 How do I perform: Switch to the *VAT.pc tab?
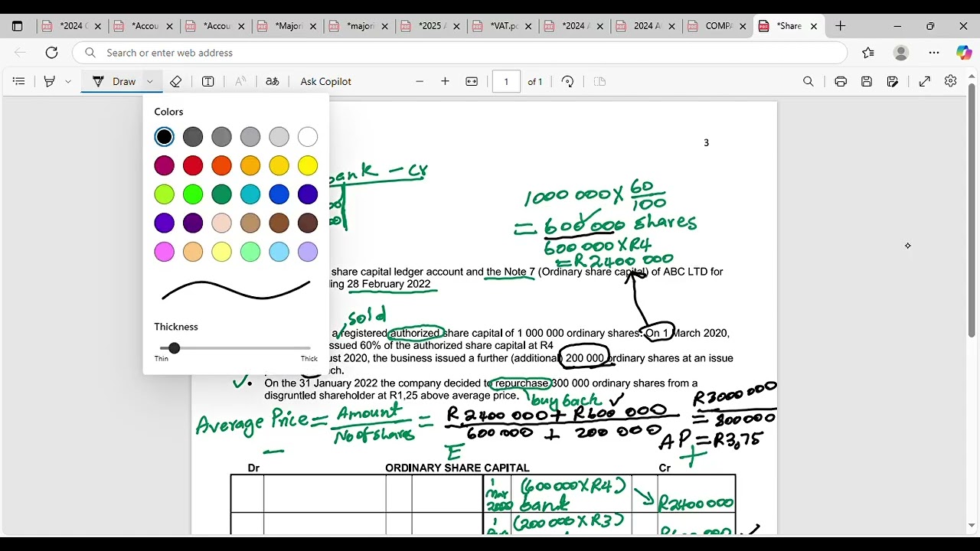pyautogui.click(x=503, y=26)
